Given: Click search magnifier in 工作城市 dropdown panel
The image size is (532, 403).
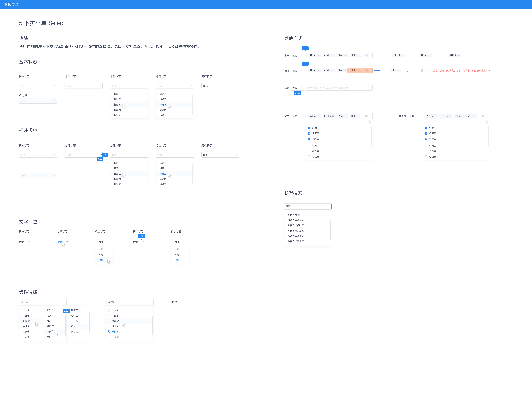Looking at the screenshot, I should 486,122.
